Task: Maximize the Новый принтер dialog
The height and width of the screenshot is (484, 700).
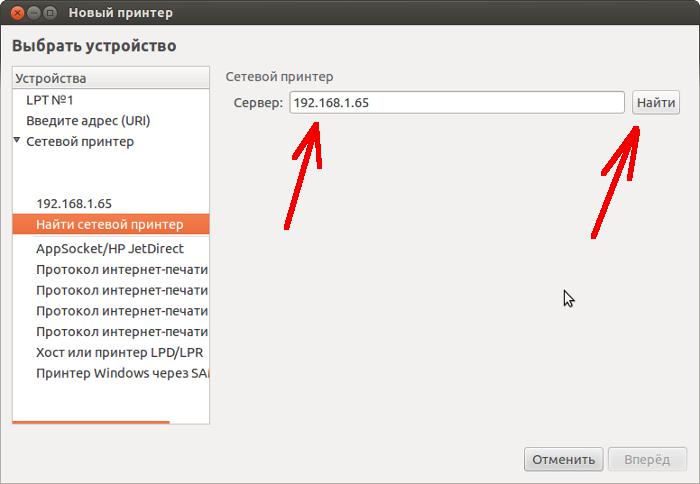Action: 50,13
